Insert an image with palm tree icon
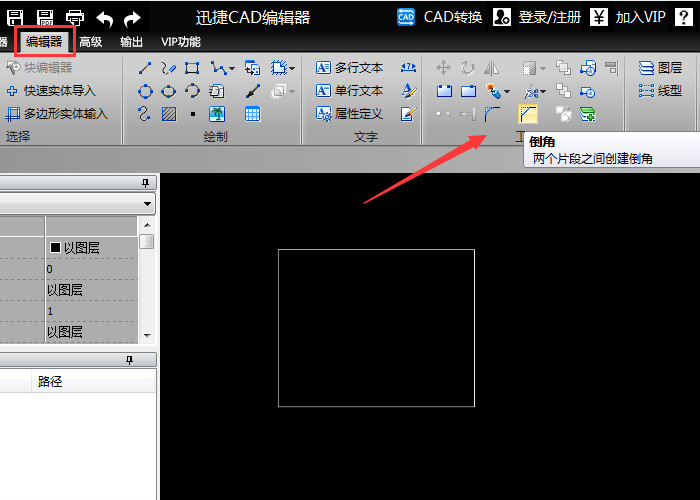 217,114
